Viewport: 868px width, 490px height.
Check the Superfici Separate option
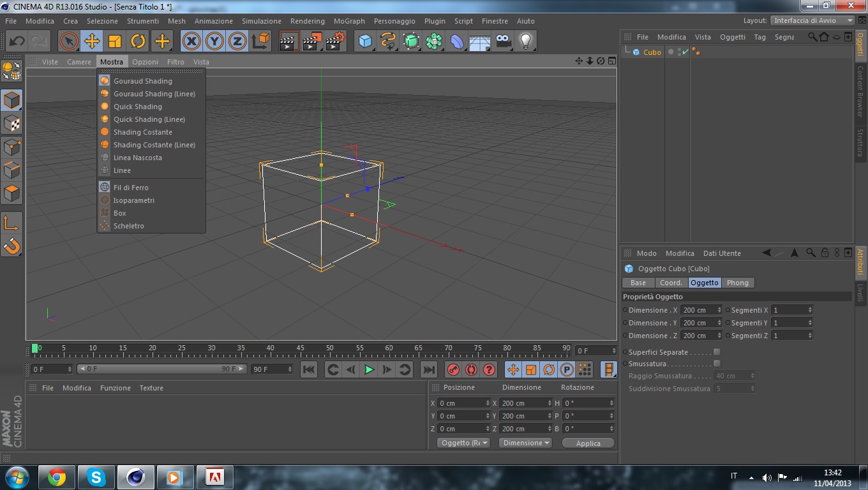click(x=717, y=352)
